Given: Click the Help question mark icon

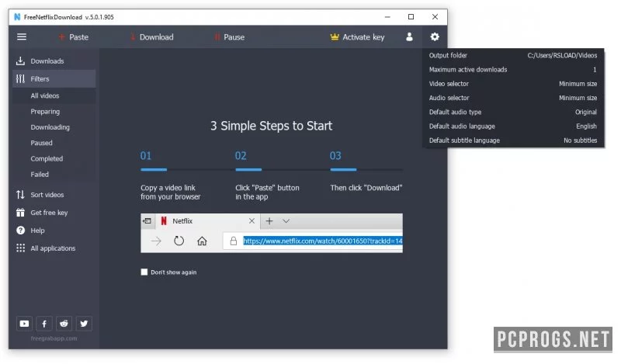Looking at the screenshot, I should [20, 231].
